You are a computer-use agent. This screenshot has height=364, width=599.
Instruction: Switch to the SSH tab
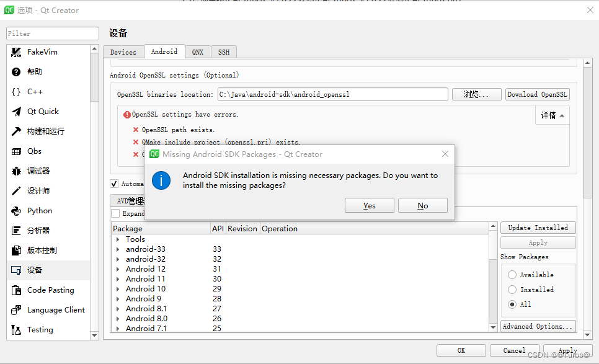click(224, 52)
